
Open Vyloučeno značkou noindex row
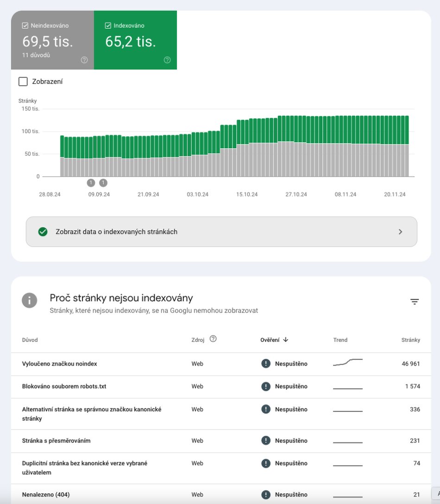tap(60, 364)
